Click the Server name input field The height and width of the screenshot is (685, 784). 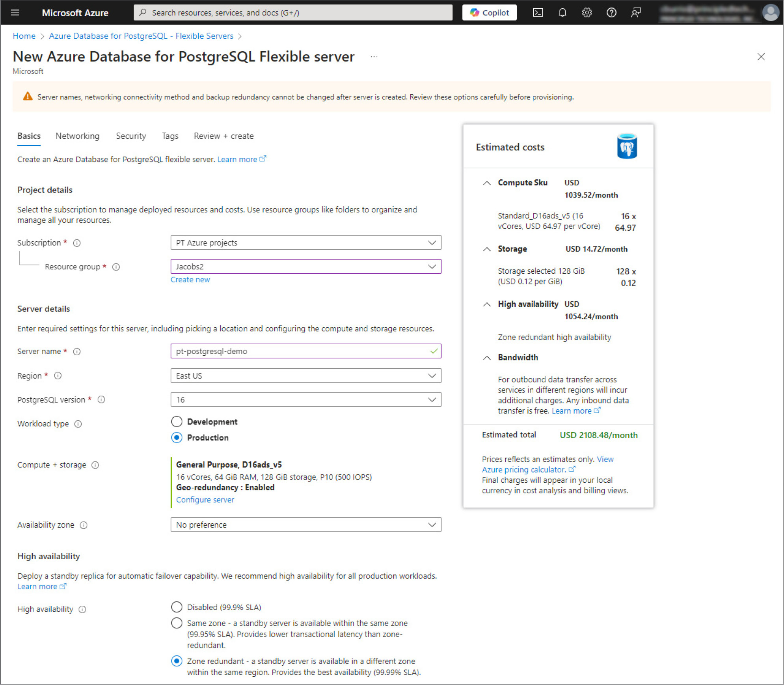click(306, 351)
